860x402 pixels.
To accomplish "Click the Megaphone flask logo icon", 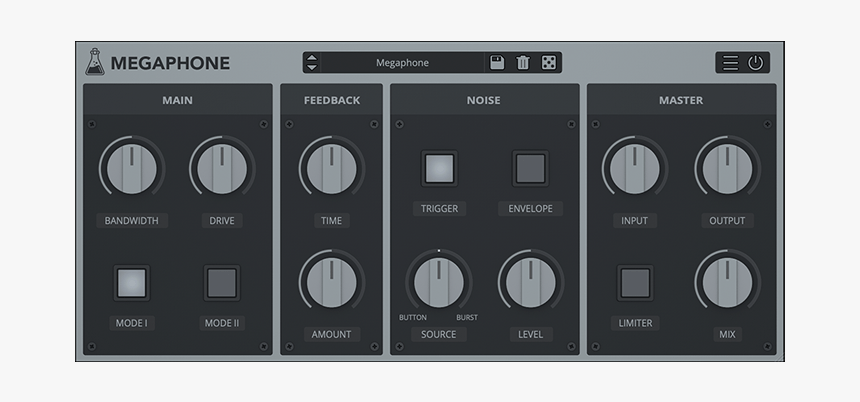I will (95, 62).
